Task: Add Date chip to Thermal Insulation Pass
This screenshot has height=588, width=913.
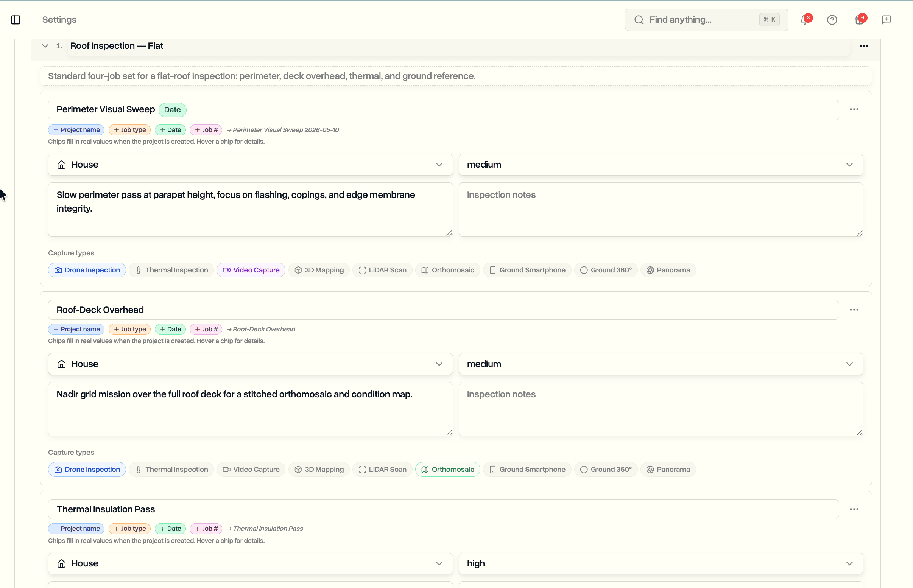Action: click(x=170, y=529)
